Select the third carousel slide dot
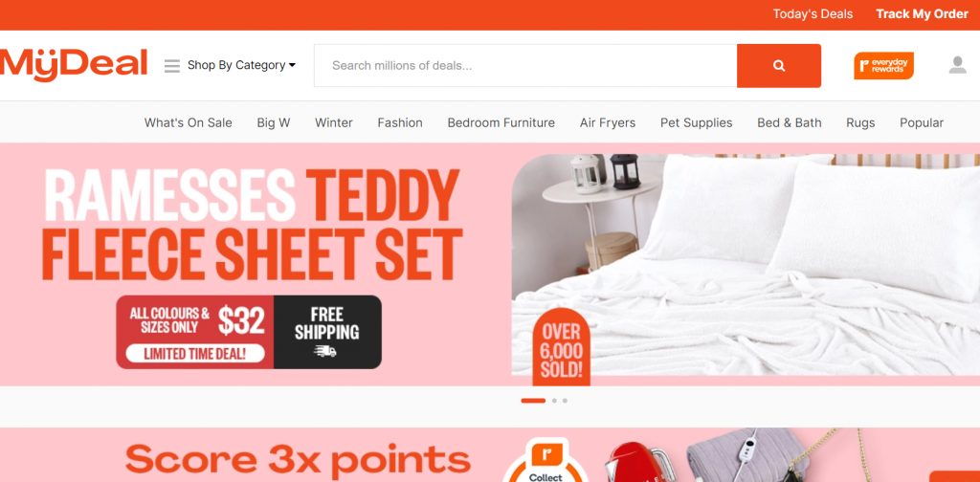 coord(565,401)
